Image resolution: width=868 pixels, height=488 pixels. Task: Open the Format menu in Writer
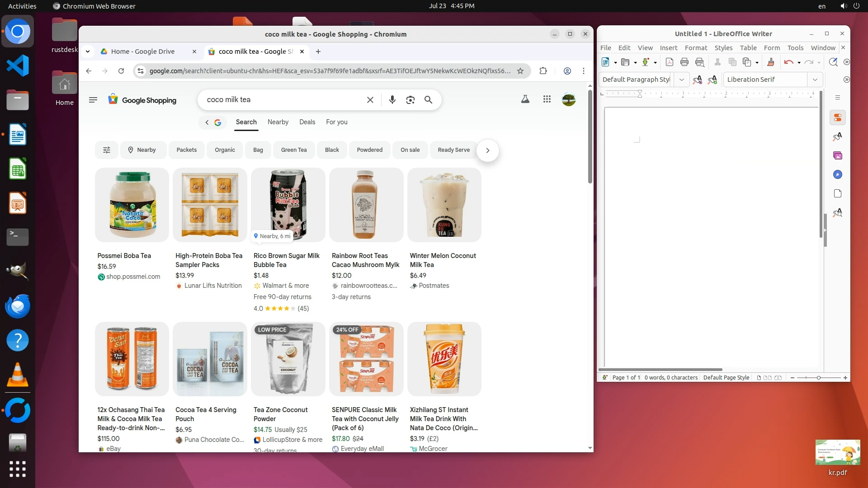click(695, 48)
